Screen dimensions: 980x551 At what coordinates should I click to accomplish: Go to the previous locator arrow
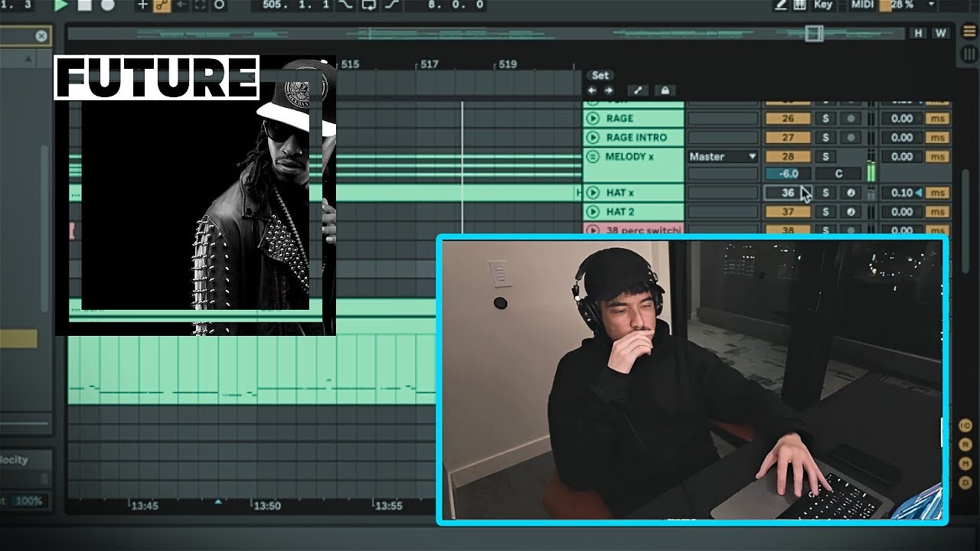coord(592,90)
